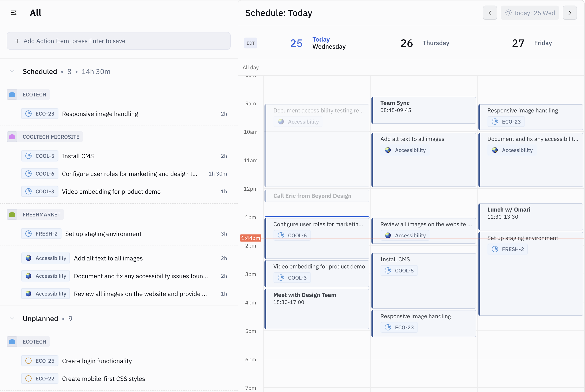This screenshot has height=392, width=585.
Task: Click the 1:44pm current time marker
Action: point(250,238)
